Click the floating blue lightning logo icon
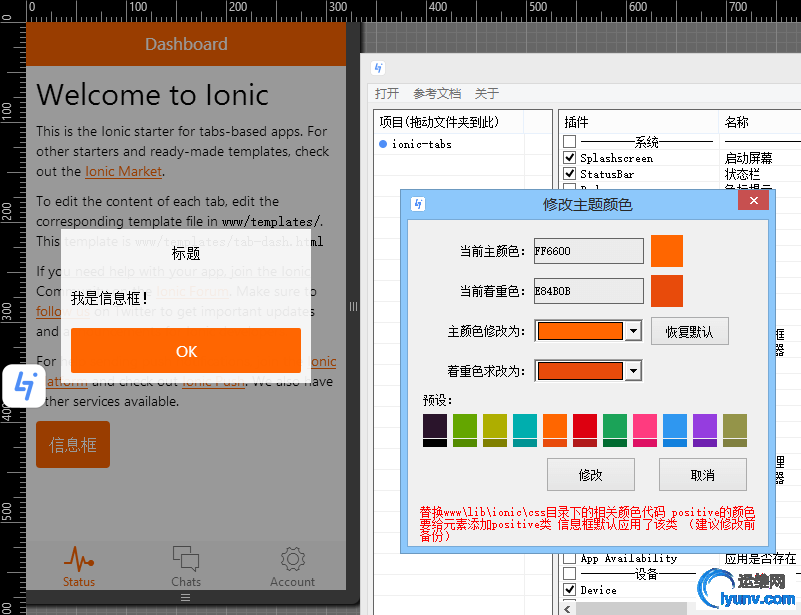 (24, 386)
